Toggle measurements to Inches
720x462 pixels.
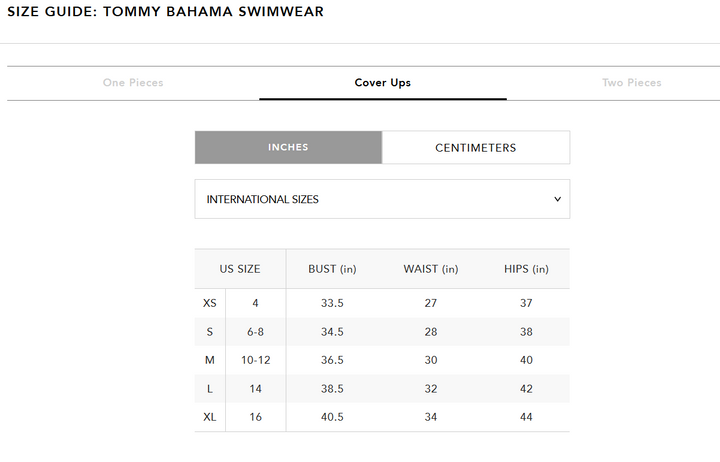pyautogui.click(x=288, y=148)
